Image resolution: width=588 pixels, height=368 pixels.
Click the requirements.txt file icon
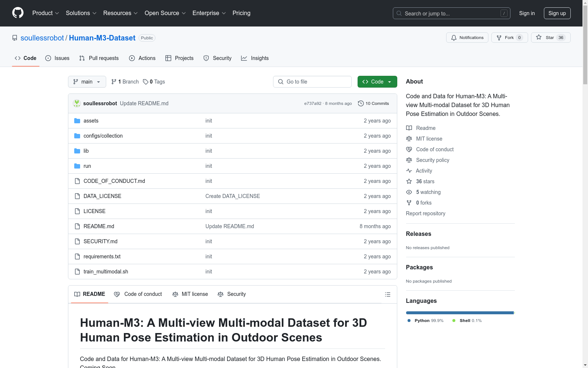(77, 256)
